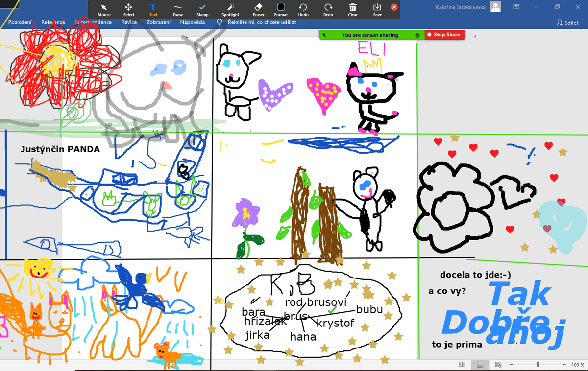Click the 'to je prima' text
The image size is (588, 371).
457,344
